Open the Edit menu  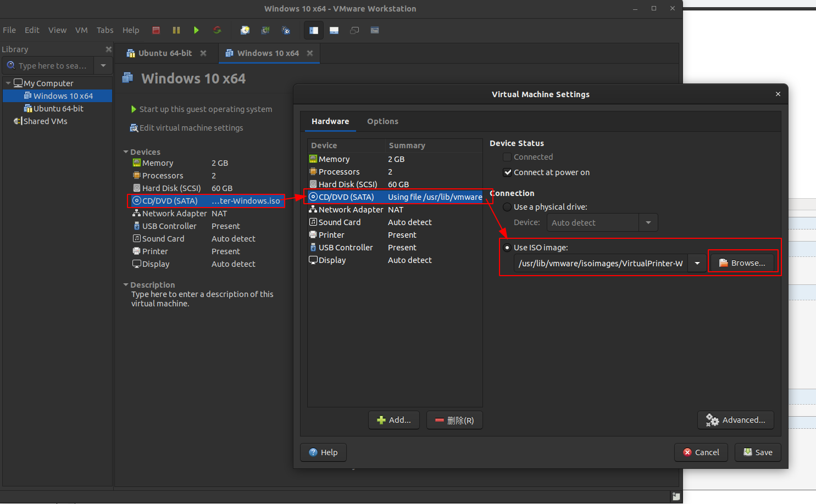[32, 30]
